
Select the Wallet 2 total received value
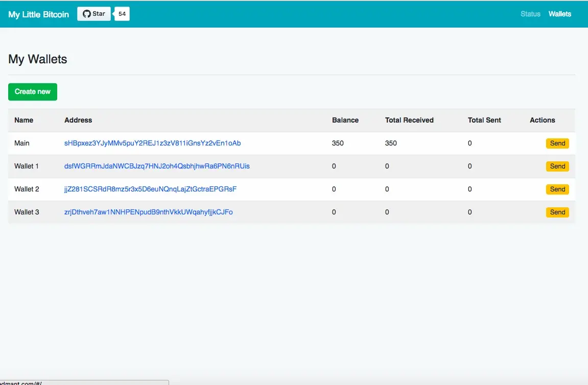(387, 189)
